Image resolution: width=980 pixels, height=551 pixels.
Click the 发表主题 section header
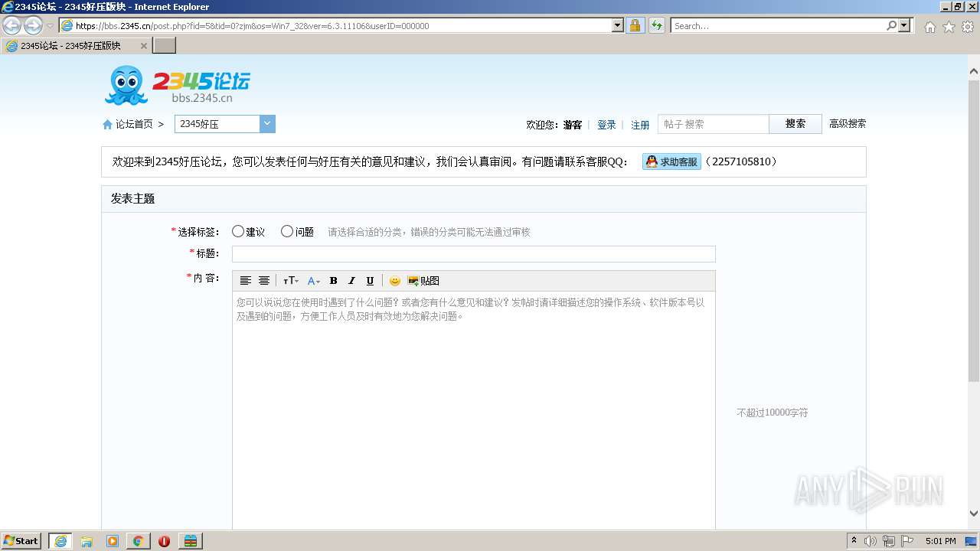tap(133, 198)
